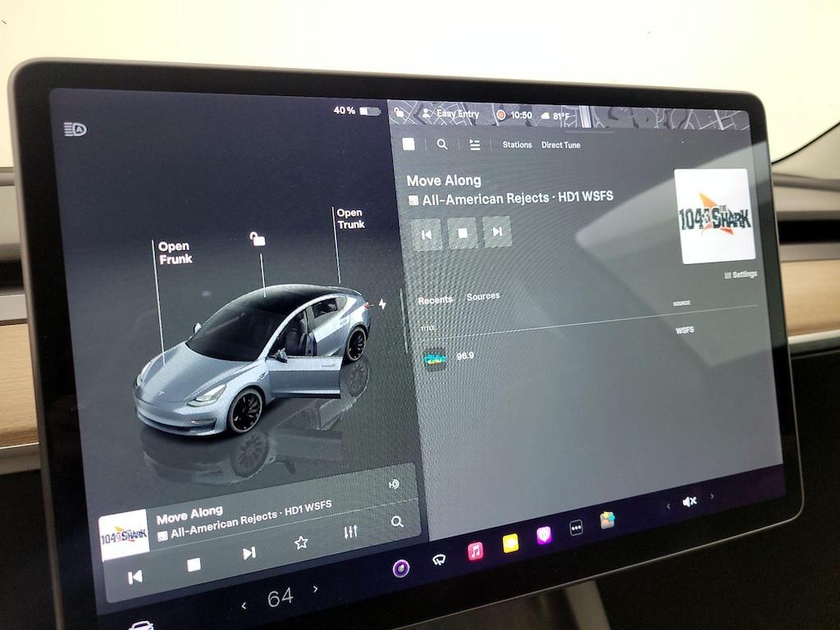Skip next in the mini player

click(249, 553)
